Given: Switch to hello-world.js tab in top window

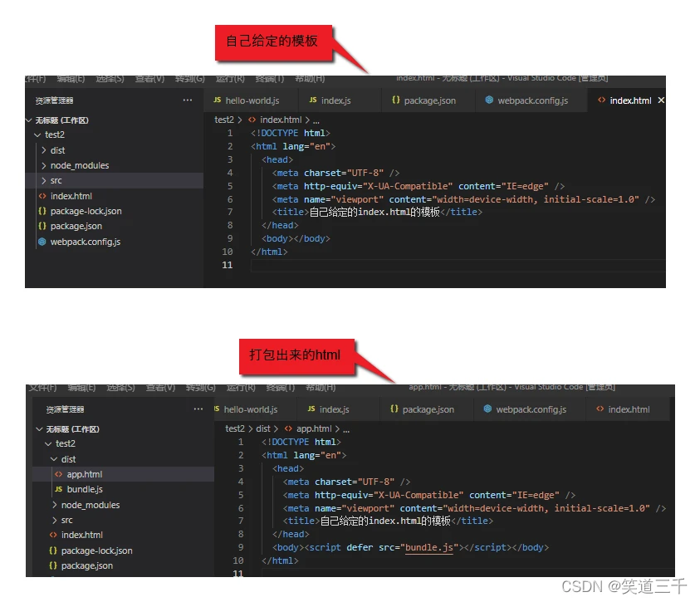Looking at the screenshot, I should coord(249,100).
